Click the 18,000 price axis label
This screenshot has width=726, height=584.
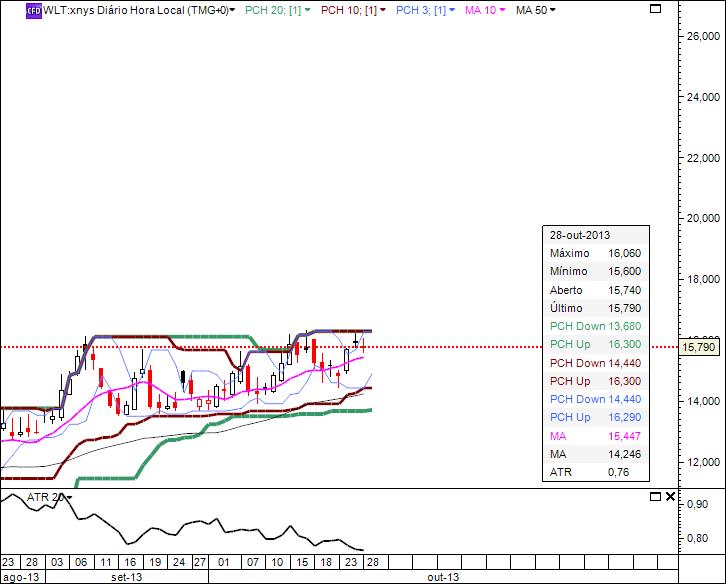tap(703, 279)
